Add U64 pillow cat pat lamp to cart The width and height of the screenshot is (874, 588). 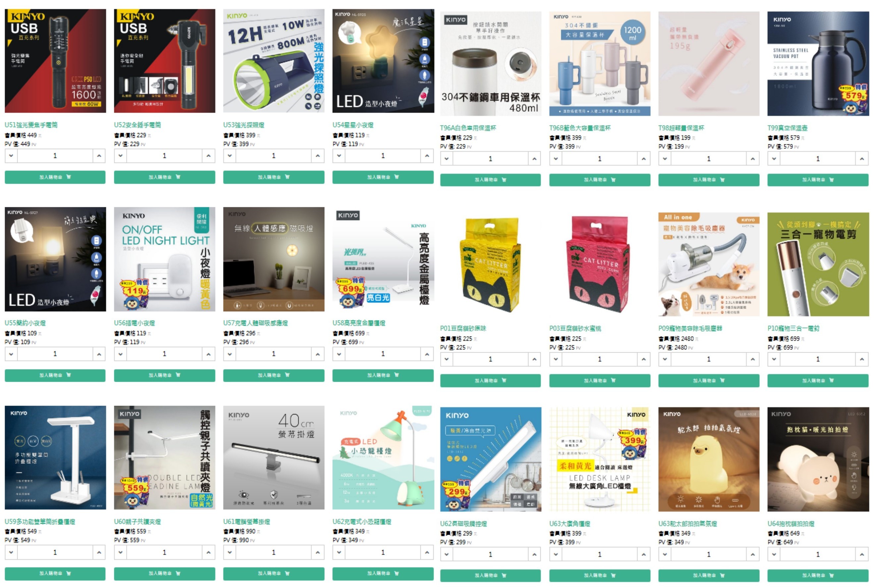tap(818, 575)
